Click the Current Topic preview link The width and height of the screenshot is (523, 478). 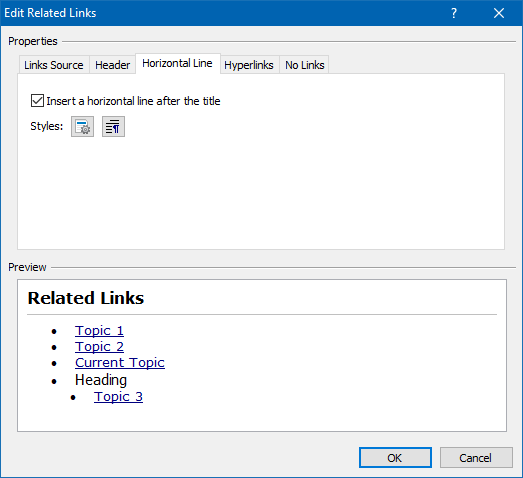[120, 363]
